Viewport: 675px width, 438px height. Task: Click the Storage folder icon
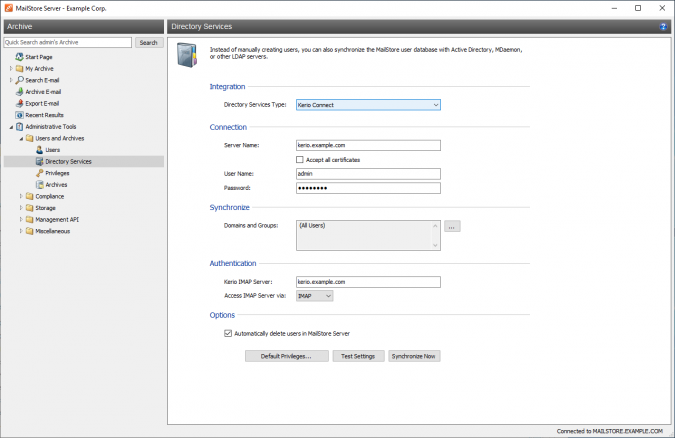[x=29, y=208]
